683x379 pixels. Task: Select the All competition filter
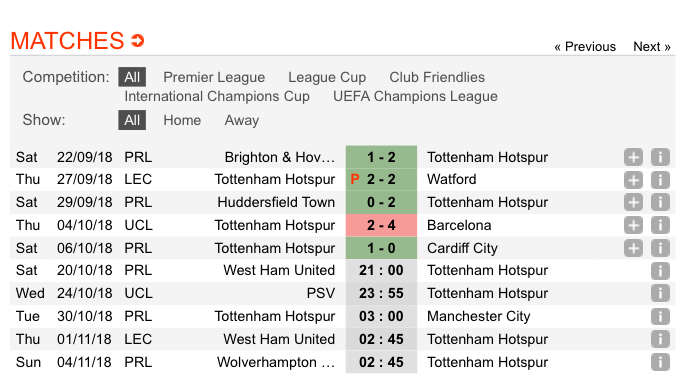(x=132, y=77)
